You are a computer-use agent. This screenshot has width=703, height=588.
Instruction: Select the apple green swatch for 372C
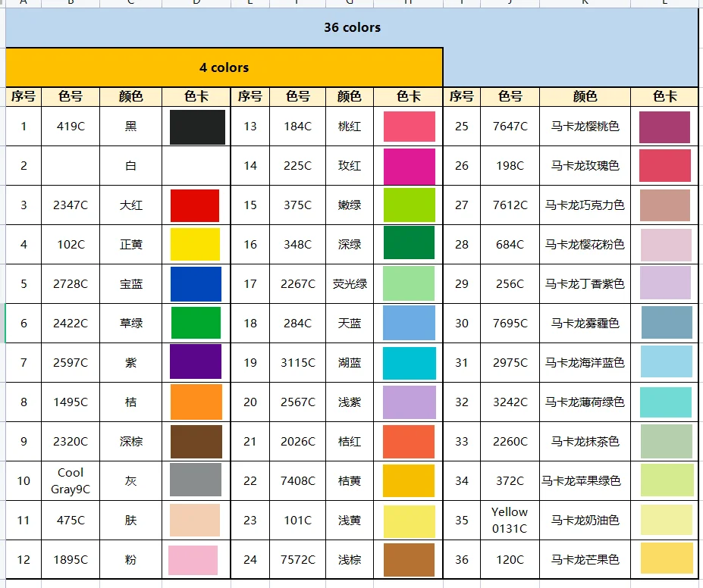click(667, 480)
